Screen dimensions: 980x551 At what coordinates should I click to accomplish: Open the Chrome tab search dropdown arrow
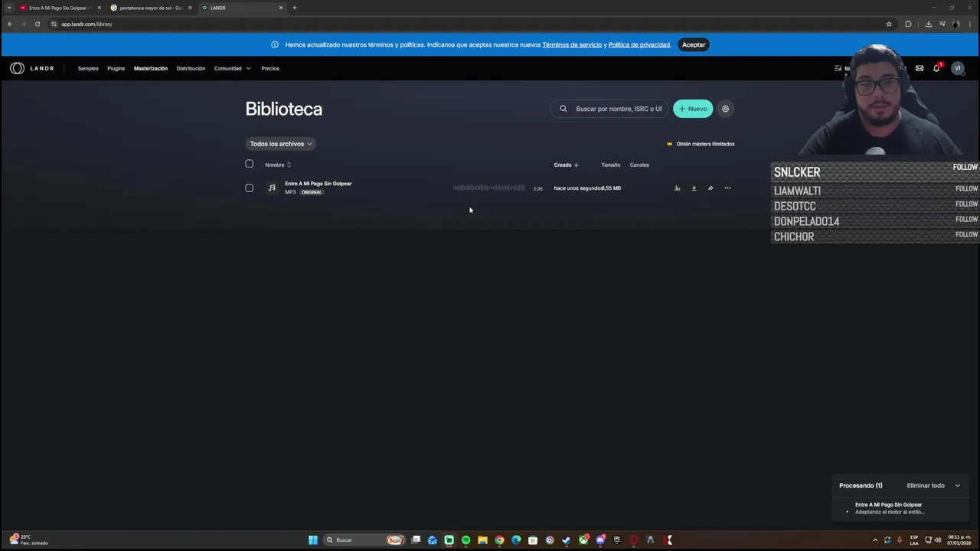point(9,8)
